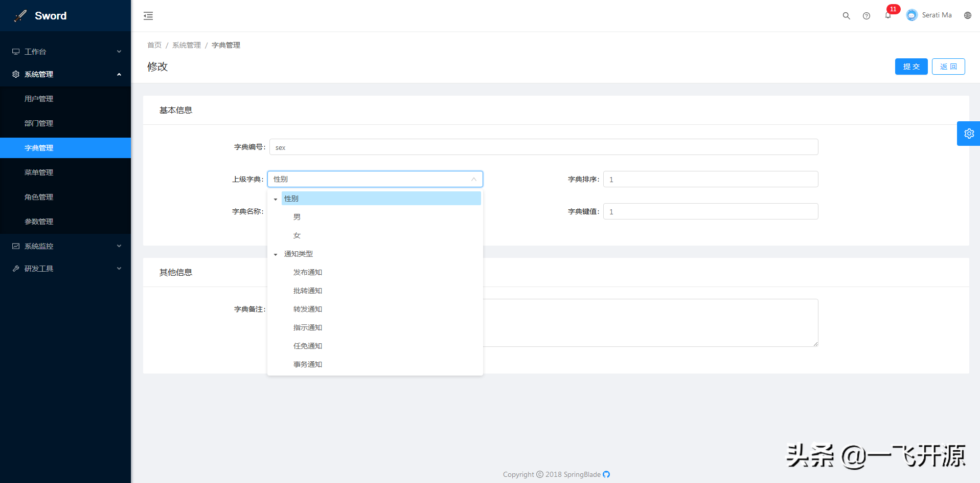This screenshot has width=980, height=483.
Task: Click inside the 字典备注 textarea
Action: [650, 323]
